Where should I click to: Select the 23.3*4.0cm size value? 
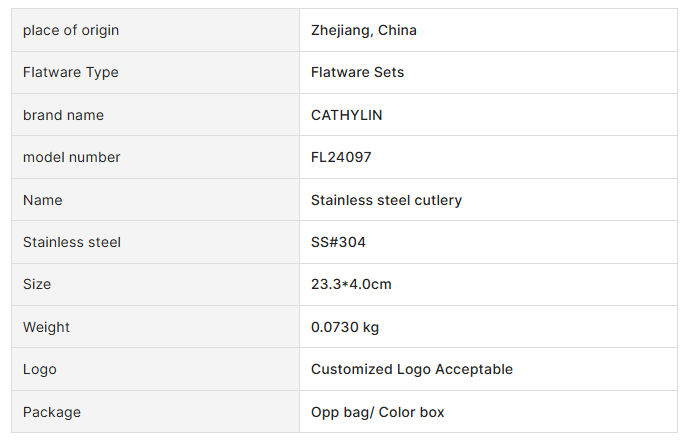351,284
